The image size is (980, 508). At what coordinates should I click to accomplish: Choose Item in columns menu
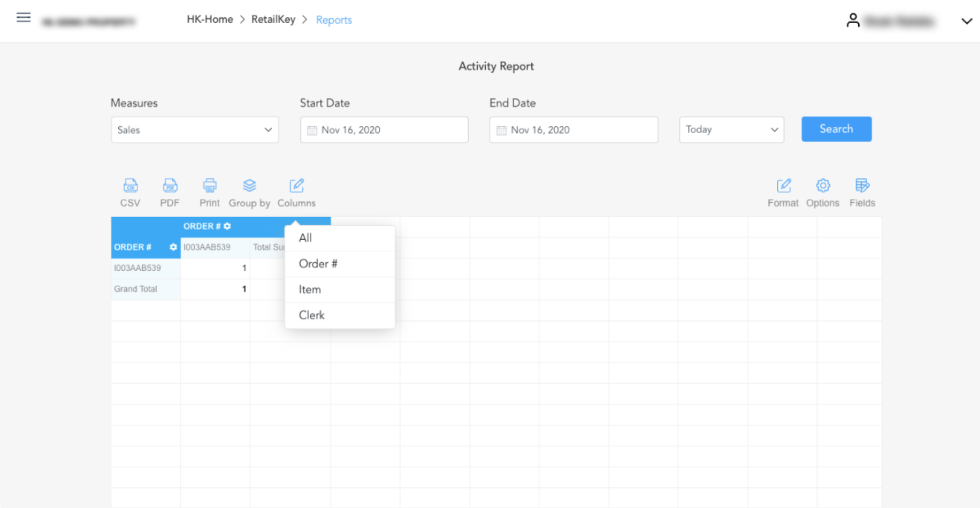[x=340, y=290]
